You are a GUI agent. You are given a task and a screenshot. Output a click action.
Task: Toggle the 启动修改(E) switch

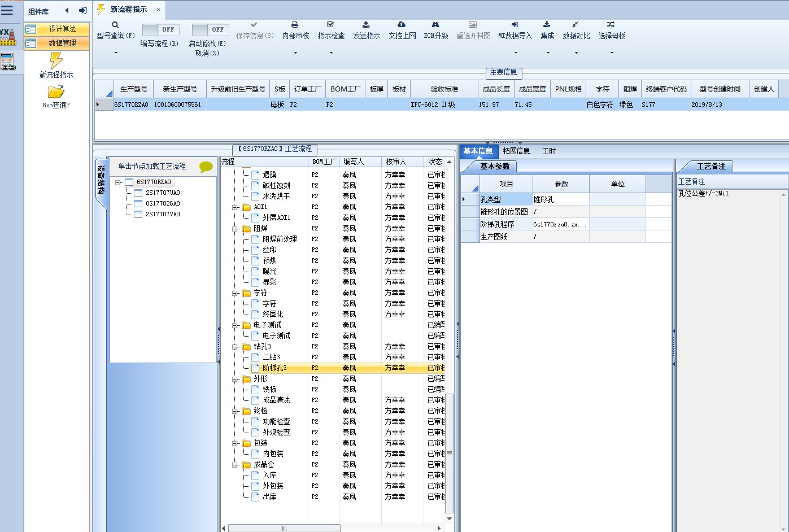coord(210,29)
